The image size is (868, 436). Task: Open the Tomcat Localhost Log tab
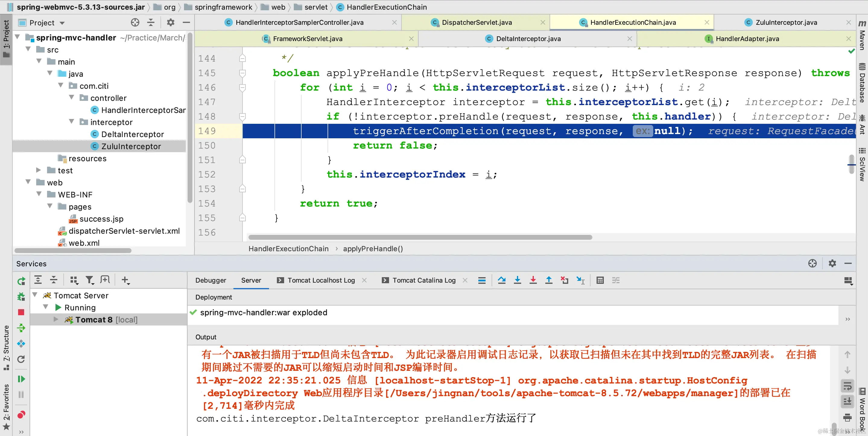tap(321, 280)
